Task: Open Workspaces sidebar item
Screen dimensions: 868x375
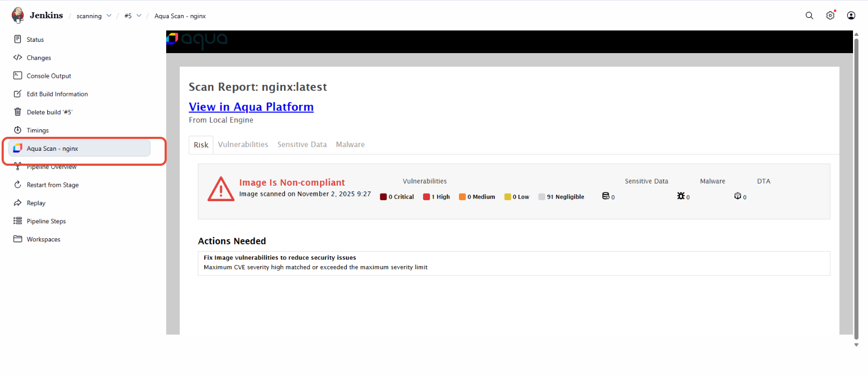Action: pos(79,239)
